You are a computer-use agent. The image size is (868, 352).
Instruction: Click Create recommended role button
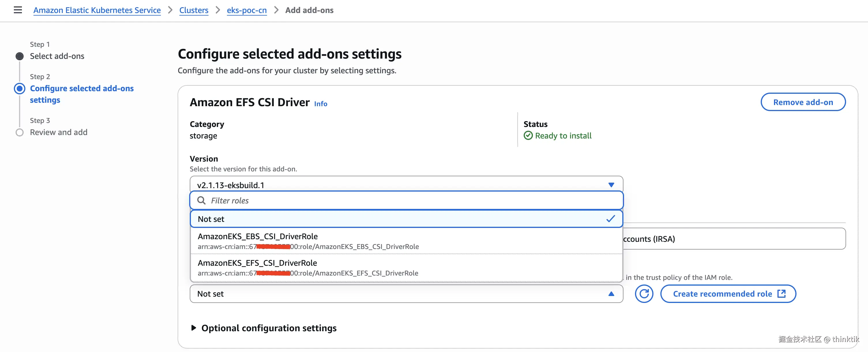click(x=728, y=294)
